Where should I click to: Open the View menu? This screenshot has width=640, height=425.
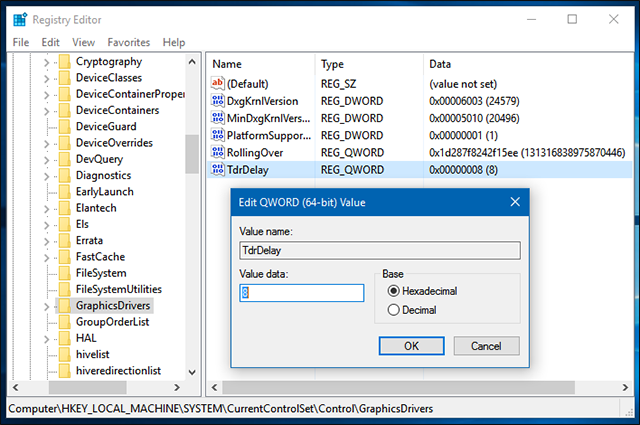pyautogui.click(x=83, y=42)
